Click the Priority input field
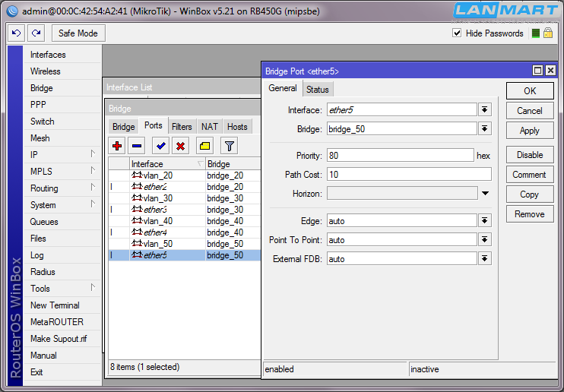The image size is (564, 392). (400, 156)
